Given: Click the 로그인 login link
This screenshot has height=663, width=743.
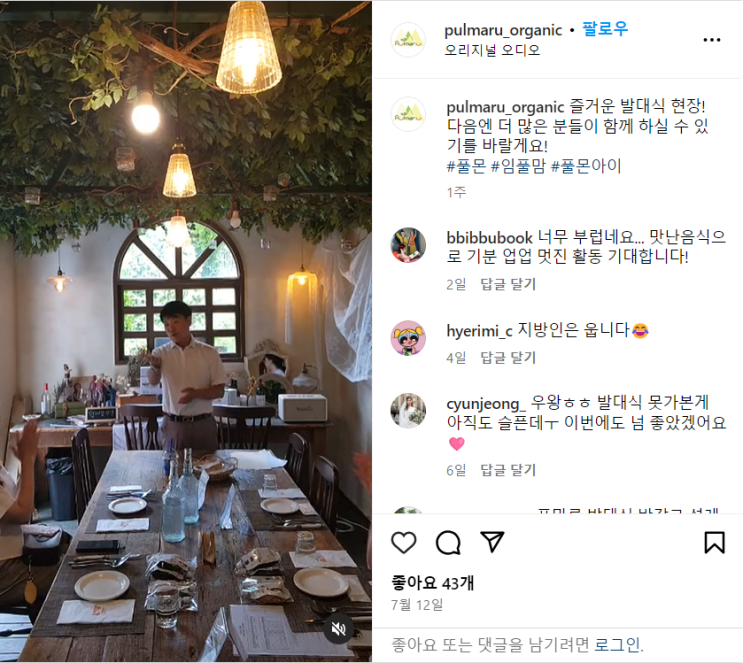Looking at the screenshot, I should 617,645.
